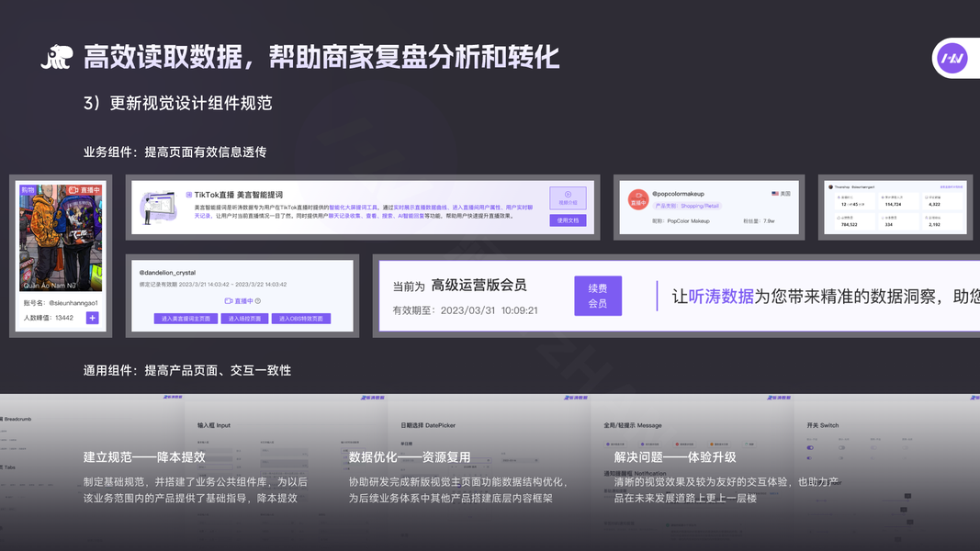Click the 购物 tag on the cover image
Viewport: 980px width, 551px height.
(x=28, y=190)
